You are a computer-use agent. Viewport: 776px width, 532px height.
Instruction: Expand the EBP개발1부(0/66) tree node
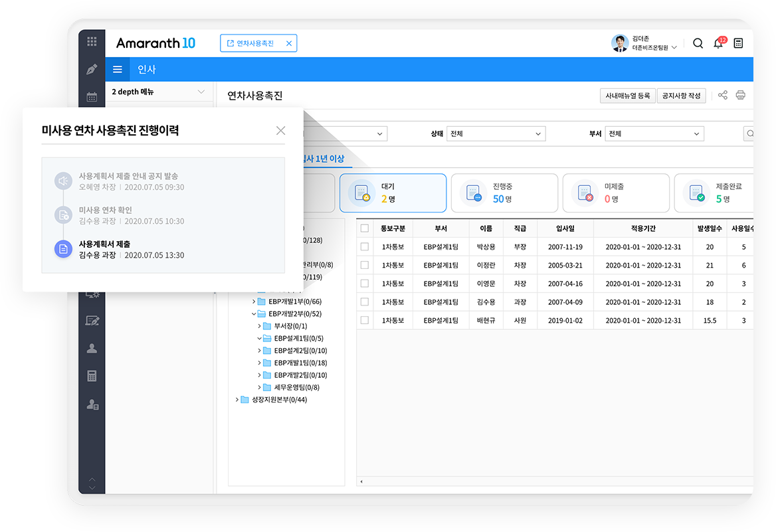point(254,302)
